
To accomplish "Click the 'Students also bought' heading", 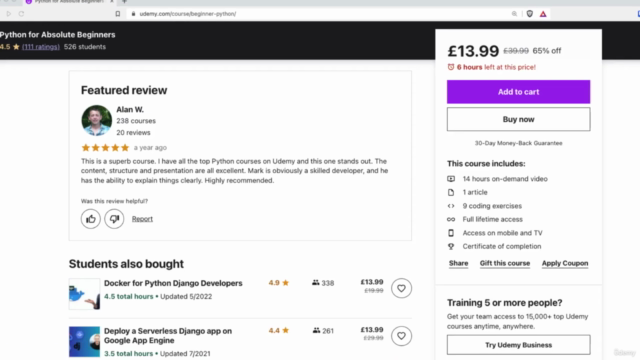I will click(x=126, y=264).
